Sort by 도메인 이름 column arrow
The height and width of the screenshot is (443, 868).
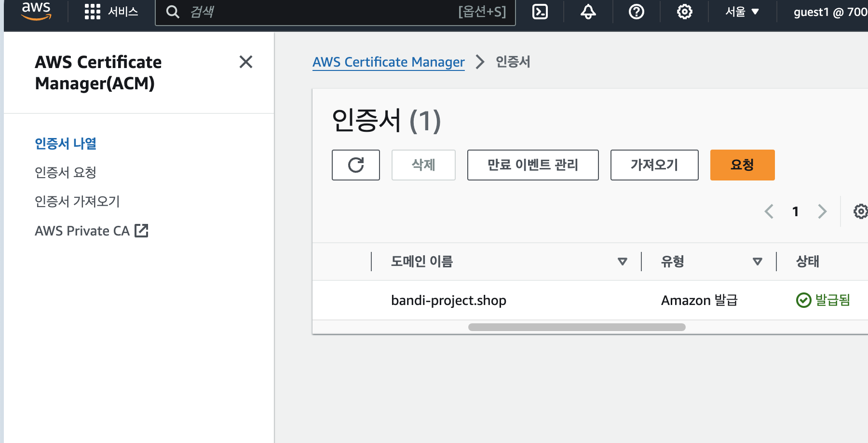click(623, 262)
